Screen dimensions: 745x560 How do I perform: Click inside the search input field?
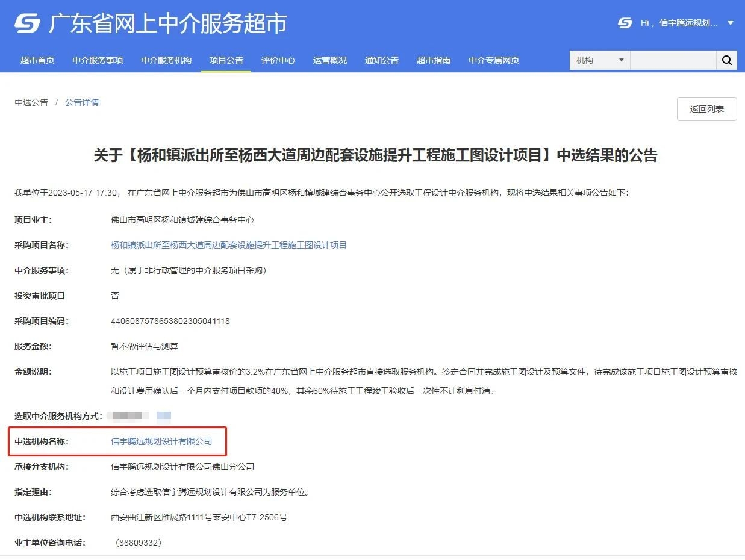tap(673, 60)
